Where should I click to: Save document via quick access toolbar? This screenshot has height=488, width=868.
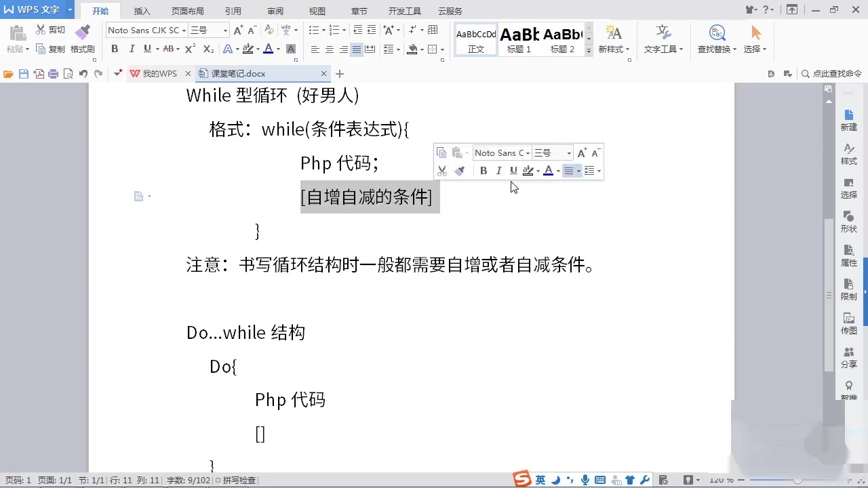click(x=24, y=73)
